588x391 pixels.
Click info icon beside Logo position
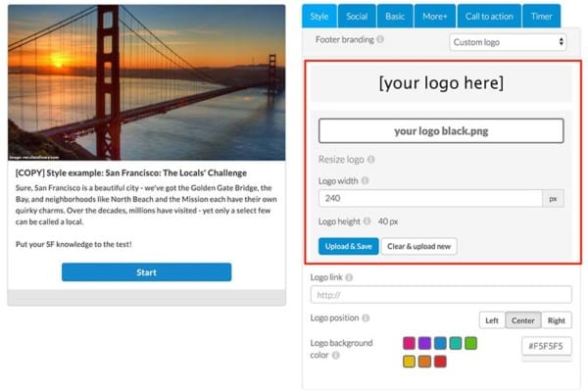[366, 318]
